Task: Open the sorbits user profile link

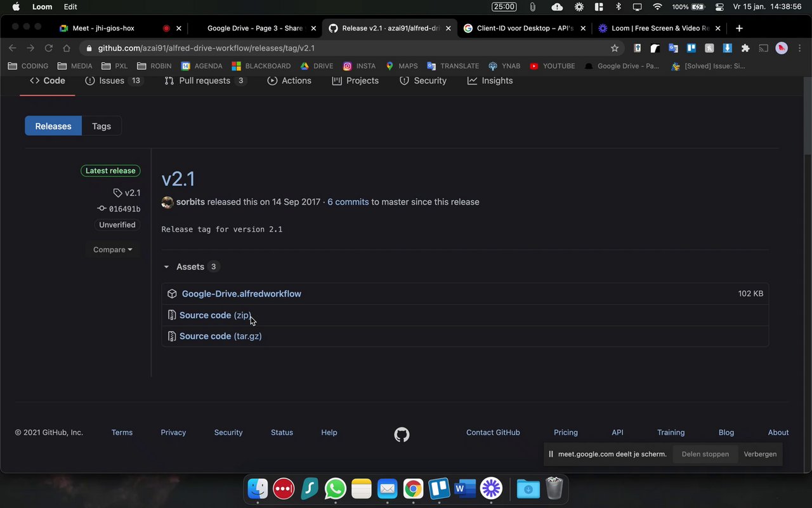Action: pos(190,202)
